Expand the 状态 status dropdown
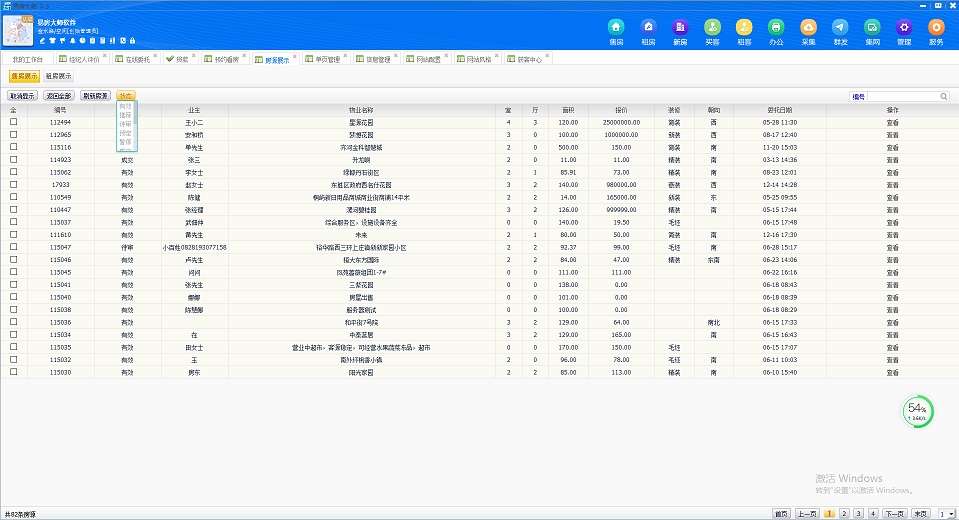 (x=125, y=96)
